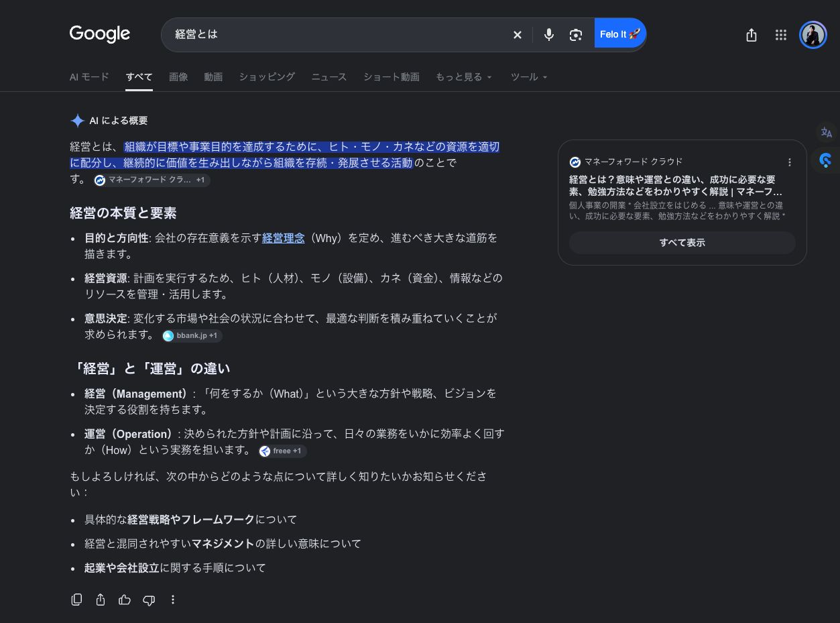Click the すべて表示 button

click(x=682, y=243)
